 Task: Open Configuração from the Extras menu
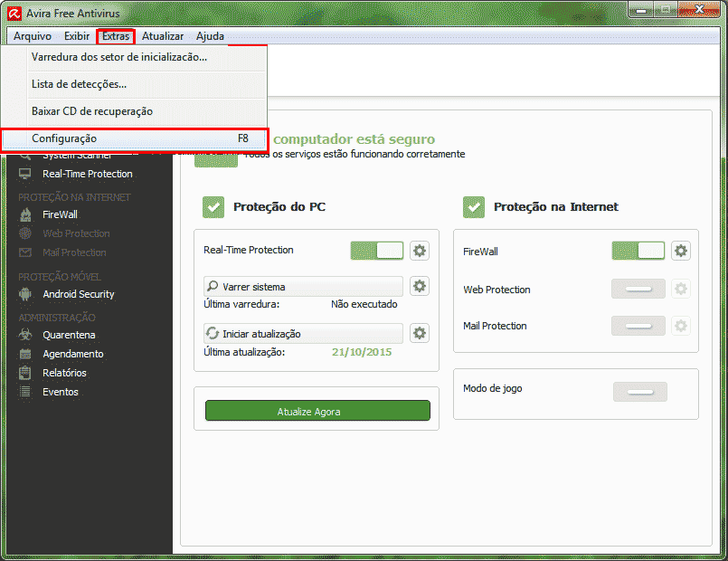[x=134, y=138]
